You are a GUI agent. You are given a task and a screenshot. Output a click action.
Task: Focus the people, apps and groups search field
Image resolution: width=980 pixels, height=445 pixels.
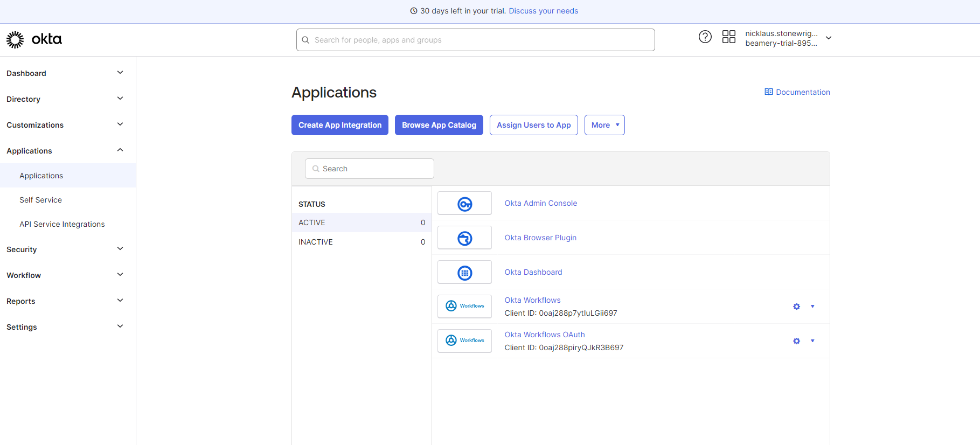pyautogui.click(x=476, y=40)
